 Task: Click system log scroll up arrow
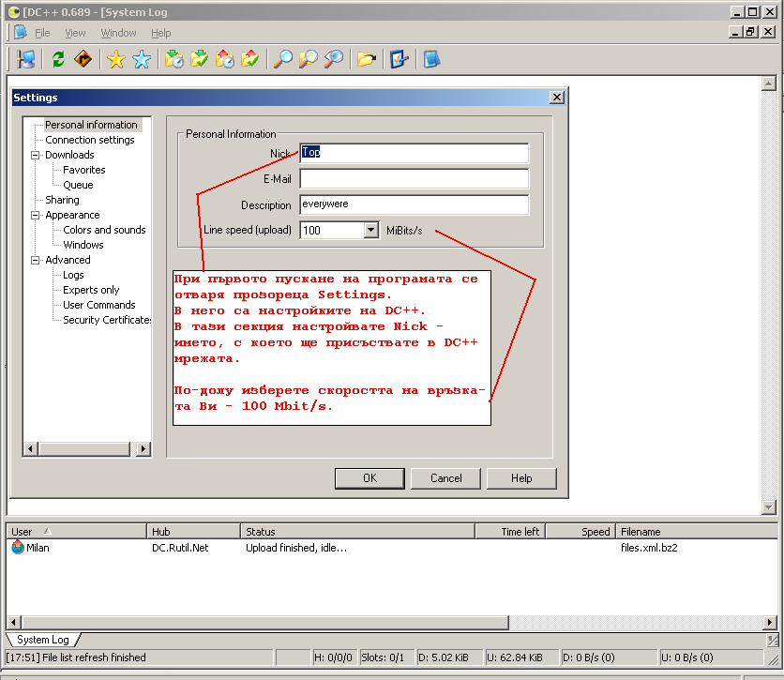[x=768, y=83]
